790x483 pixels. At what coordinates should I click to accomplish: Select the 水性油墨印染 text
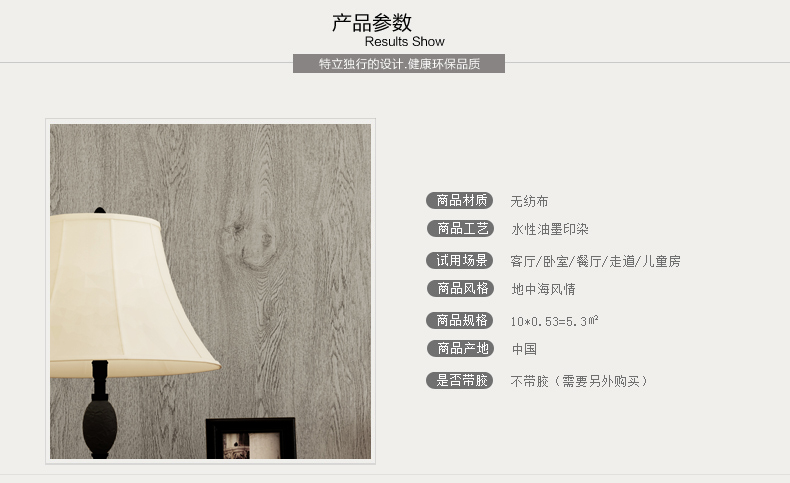pyautogui.click(x=550, y=230)
